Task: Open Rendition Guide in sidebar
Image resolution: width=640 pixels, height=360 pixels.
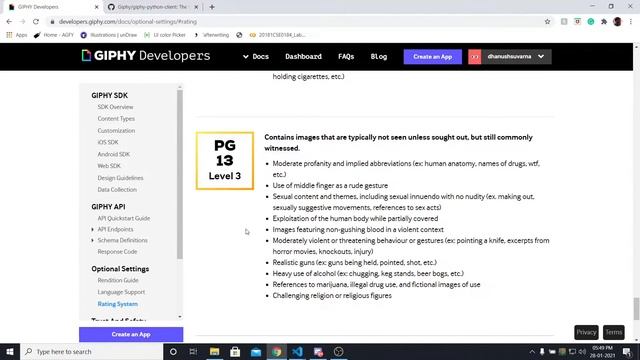Action: point(118,280)
